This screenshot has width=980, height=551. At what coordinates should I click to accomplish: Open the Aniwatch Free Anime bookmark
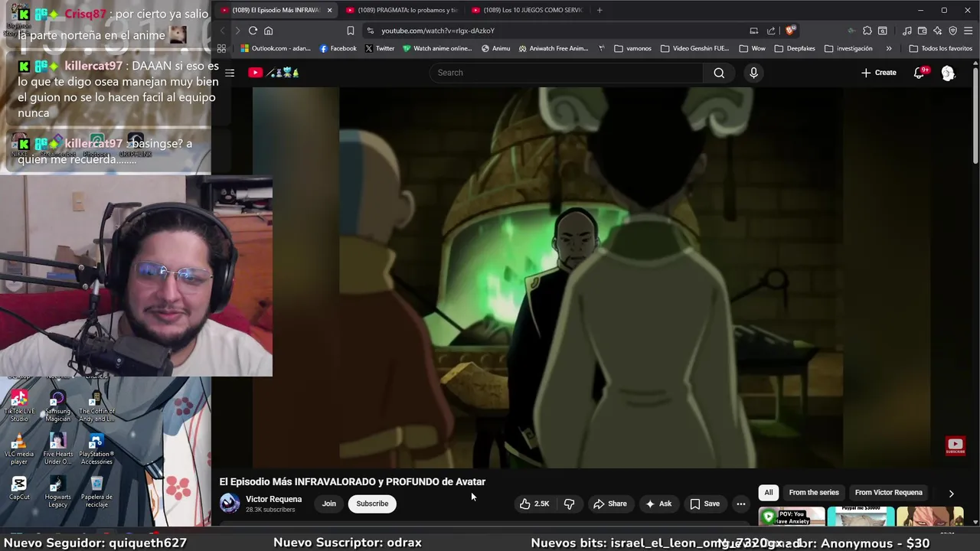click(x=553, y=48)
